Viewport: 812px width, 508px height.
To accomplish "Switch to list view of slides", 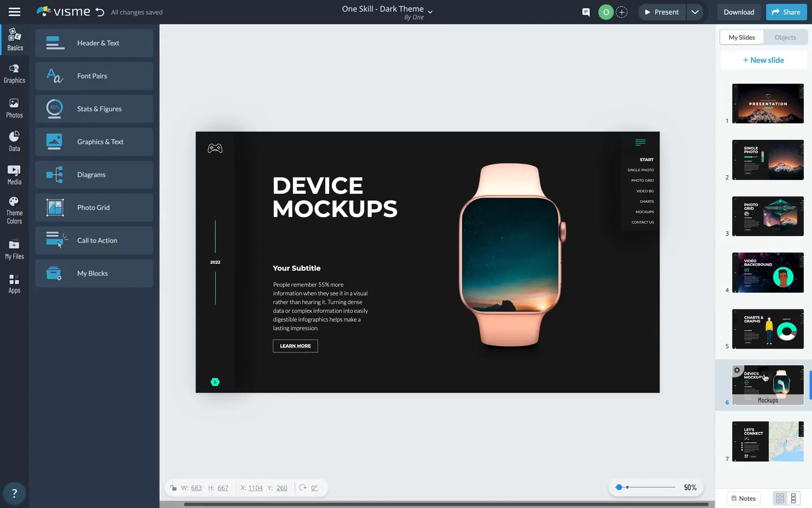I will click(x=794, y=498).
